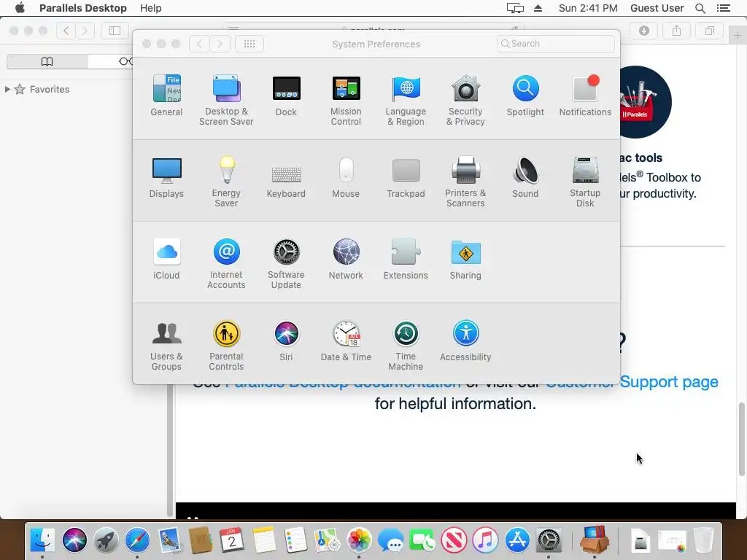Expand the Favorites disclosure triangle in Safari
747x560 pixels.
pos(7,89)
